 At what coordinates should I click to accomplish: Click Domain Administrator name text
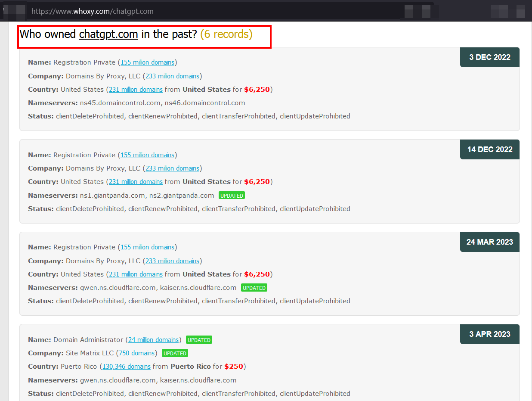tap(88, 340)
